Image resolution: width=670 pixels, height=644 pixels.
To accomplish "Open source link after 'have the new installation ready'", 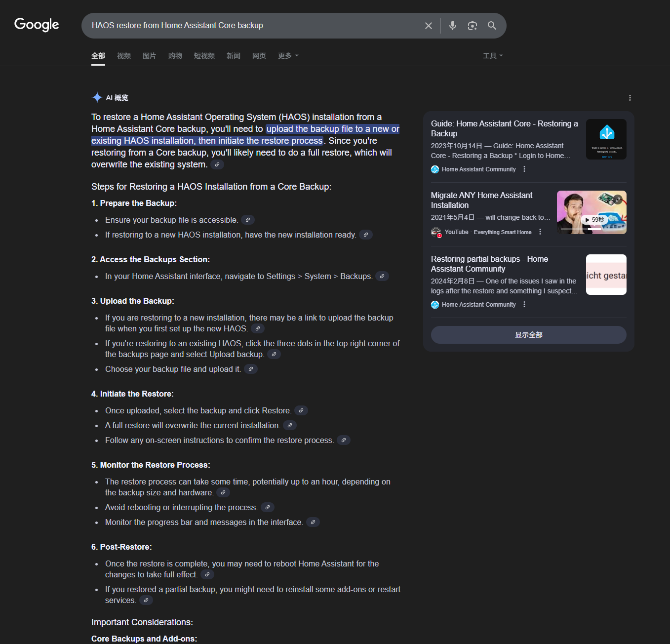I will 366,235.
